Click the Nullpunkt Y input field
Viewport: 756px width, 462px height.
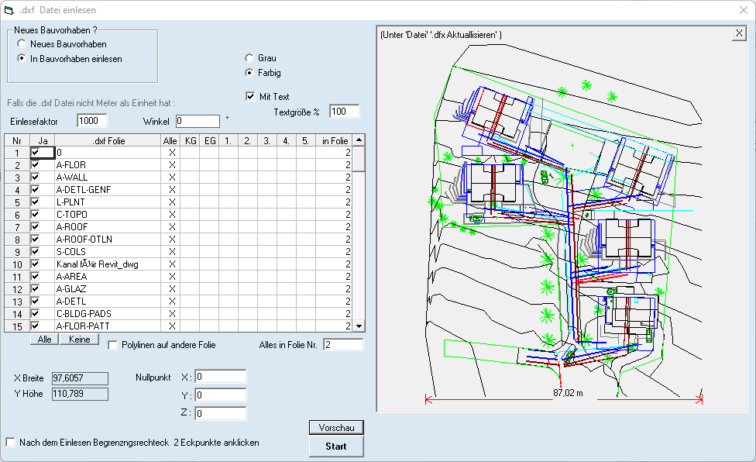[220, 395]
